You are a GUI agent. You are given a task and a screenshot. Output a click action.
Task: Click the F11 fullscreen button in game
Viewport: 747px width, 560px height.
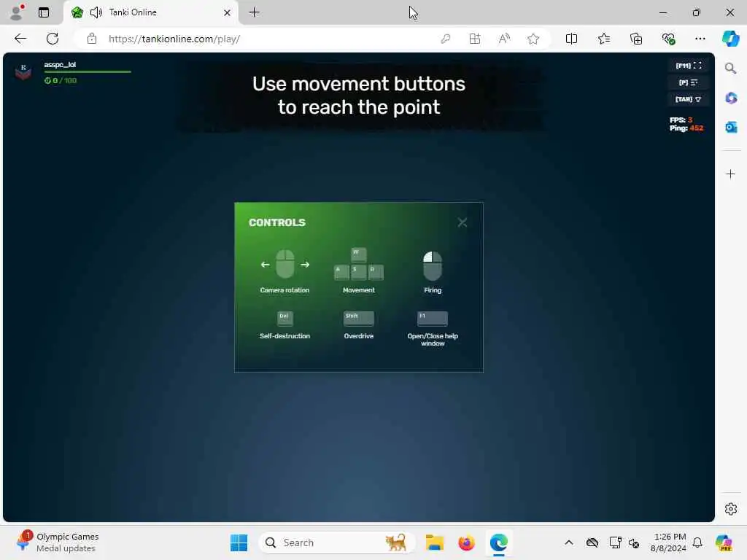point(689,66)
